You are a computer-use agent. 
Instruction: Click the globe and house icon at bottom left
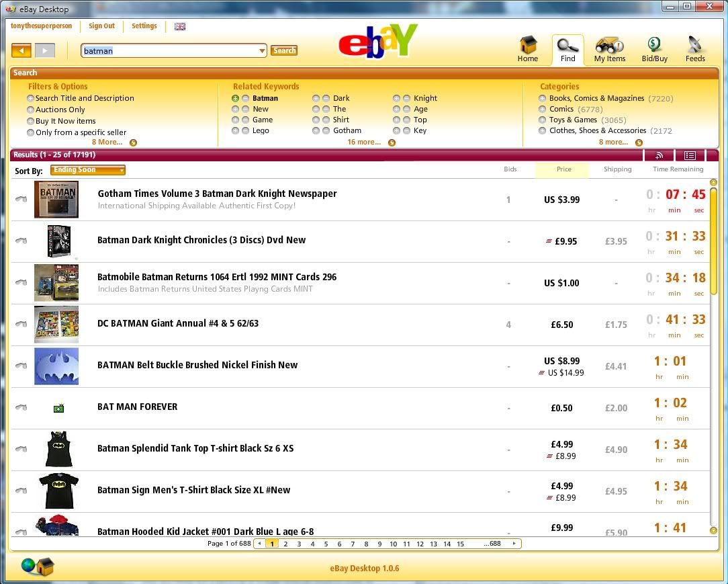click(38, 567)
